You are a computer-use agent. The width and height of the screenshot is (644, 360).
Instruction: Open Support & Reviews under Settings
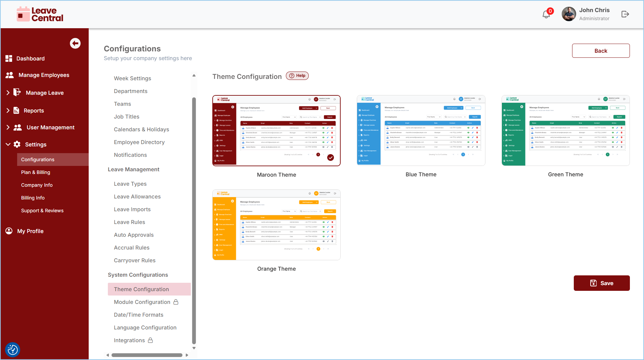tap(42, 211)
